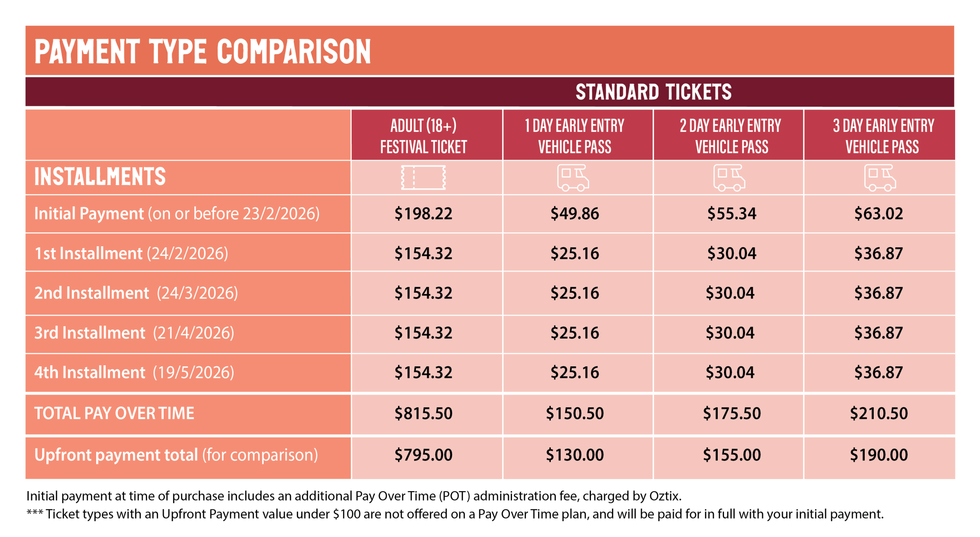980x537 pixels.
Task: Click the $198.22 adult initial payment cell
Action: [x=423, y=213]
